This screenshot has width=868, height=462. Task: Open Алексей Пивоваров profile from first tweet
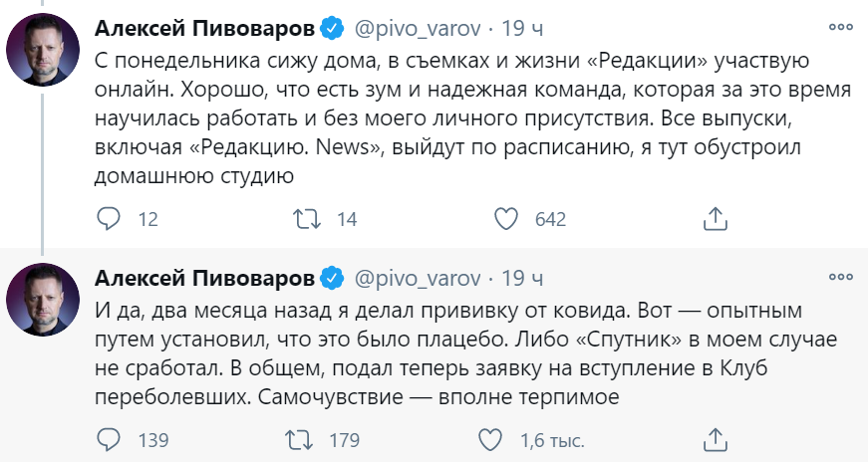204,26
